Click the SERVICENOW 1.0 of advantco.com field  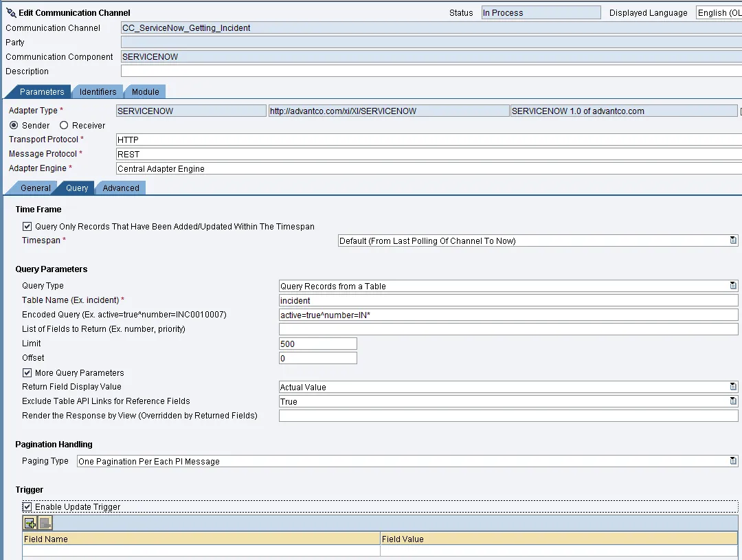coord(624,111)
